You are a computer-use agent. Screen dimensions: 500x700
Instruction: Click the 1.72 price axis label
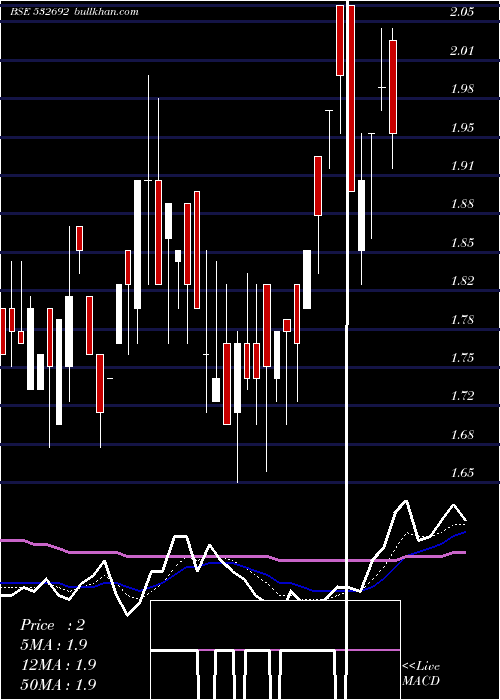[x=462, y=396]
